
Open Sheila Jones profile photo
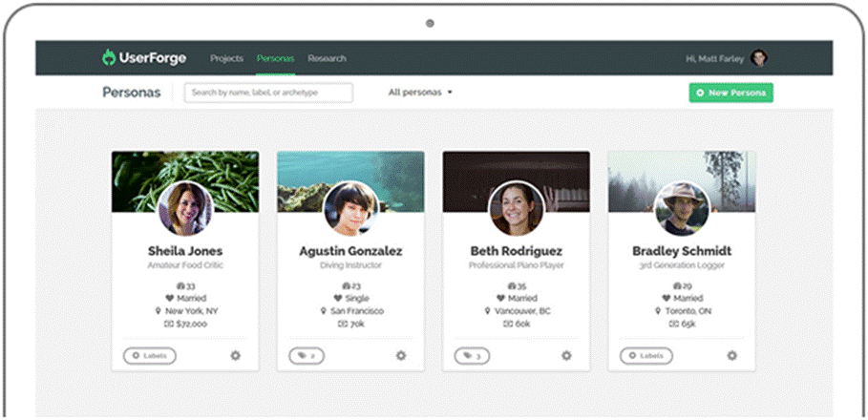tap(185, 208)
